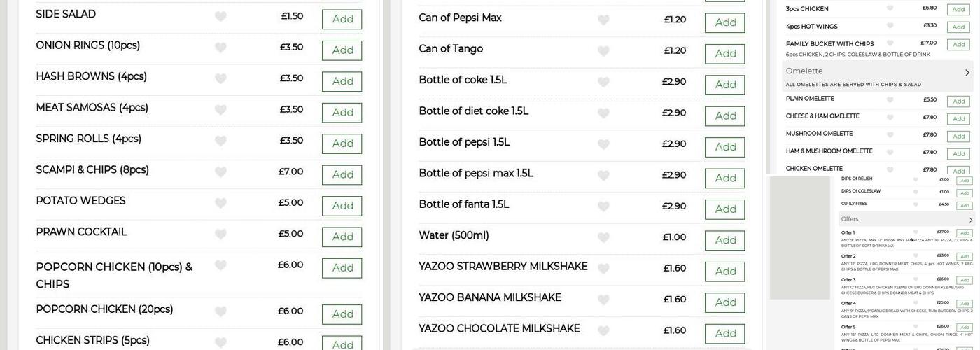The height and width of the screenshot is (350, 980).
Task: Toggle the heart on Family Bucket with Chips
Action: (890, 44)
